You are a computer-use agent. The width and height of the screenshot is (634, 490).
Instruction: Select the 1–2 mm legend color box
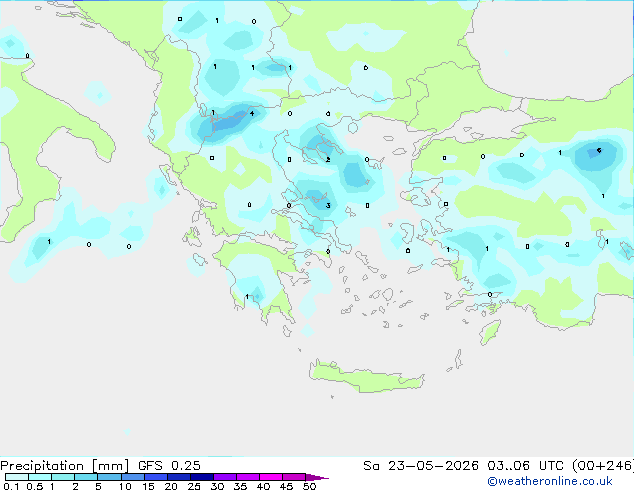tap(63, 477)
